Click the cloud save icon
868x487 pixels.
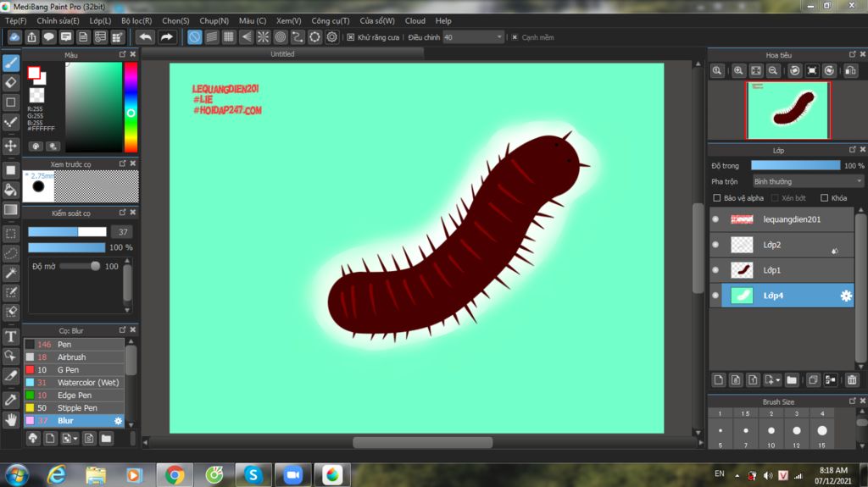click(14, 37)
